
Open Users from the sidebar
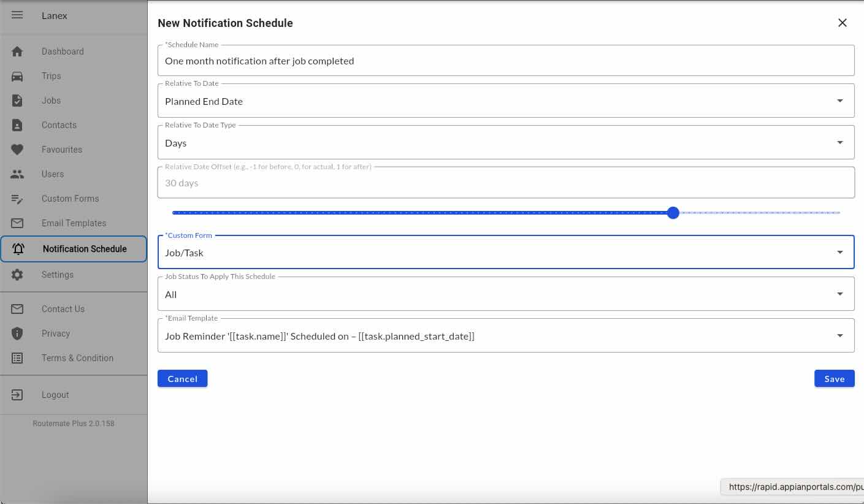53,174
